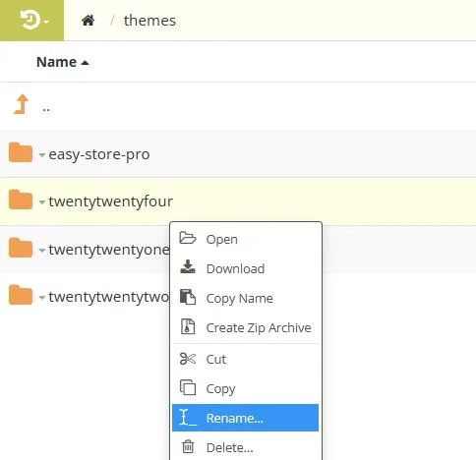Select the twentytwentyfour folder row
476x460 pixels.
click(238, 201)
